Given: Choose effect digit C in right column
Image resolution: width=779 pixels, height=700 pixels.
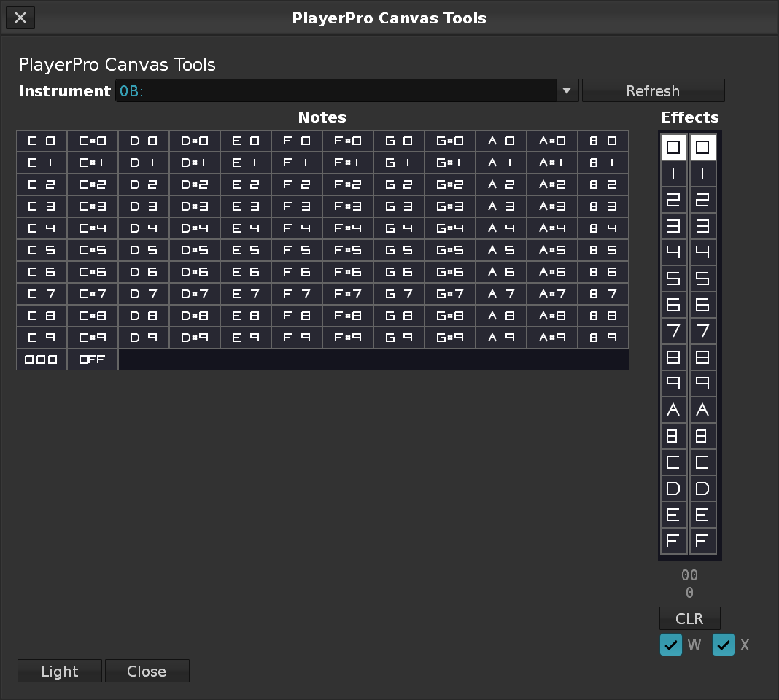Looking at the screenshot, I should (x=702, y=462).
